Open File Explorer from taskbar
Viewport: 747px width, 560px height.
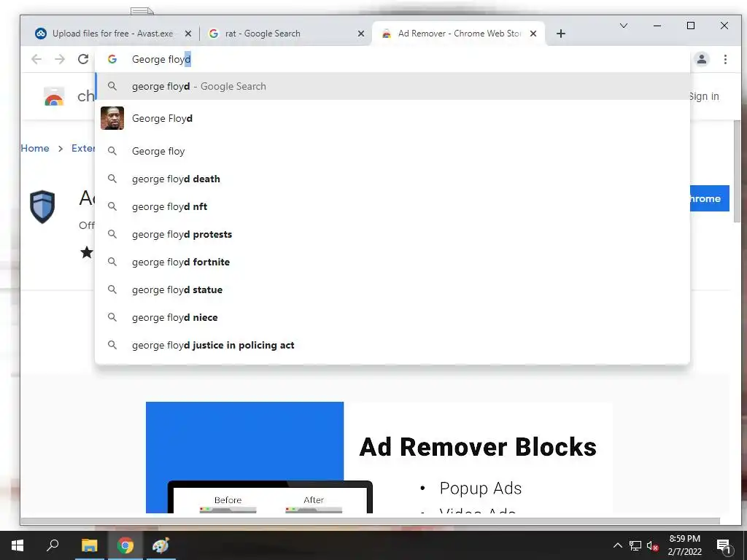click(89, 545)
